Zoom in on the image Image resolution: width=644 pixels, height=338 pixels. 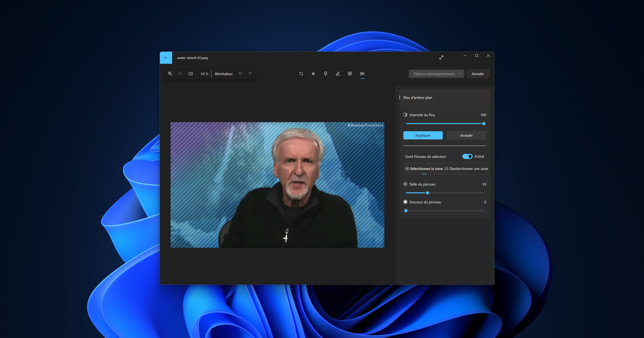click(x=170, y=73)
